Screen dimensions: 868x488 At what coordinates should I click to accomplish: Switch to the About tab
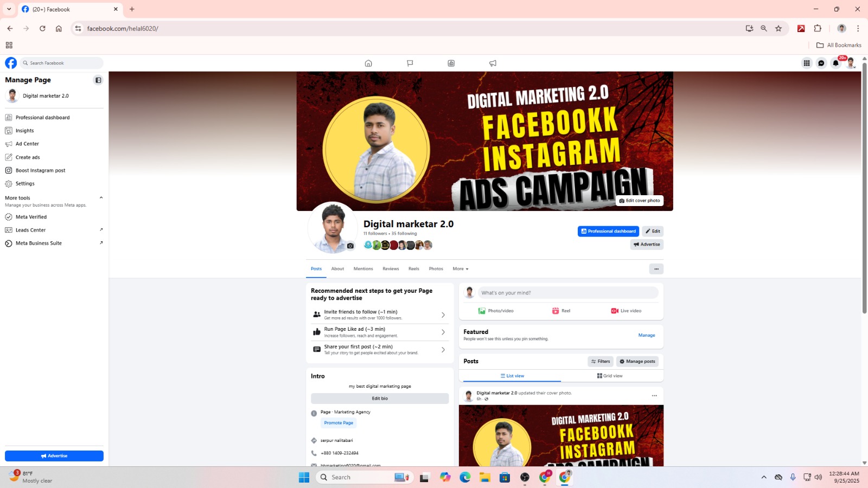tap(337, 269)
